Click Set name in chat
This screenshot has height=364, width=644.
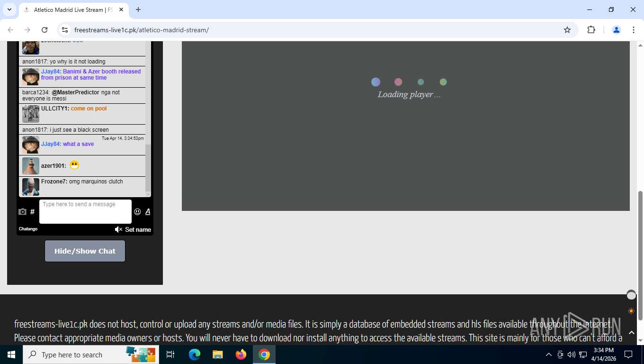138,229
